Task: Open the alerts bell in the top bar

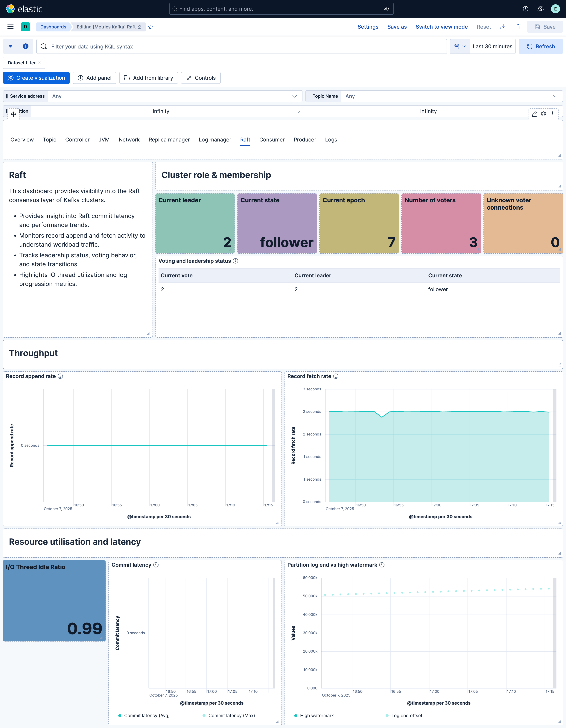Action: 540,9
